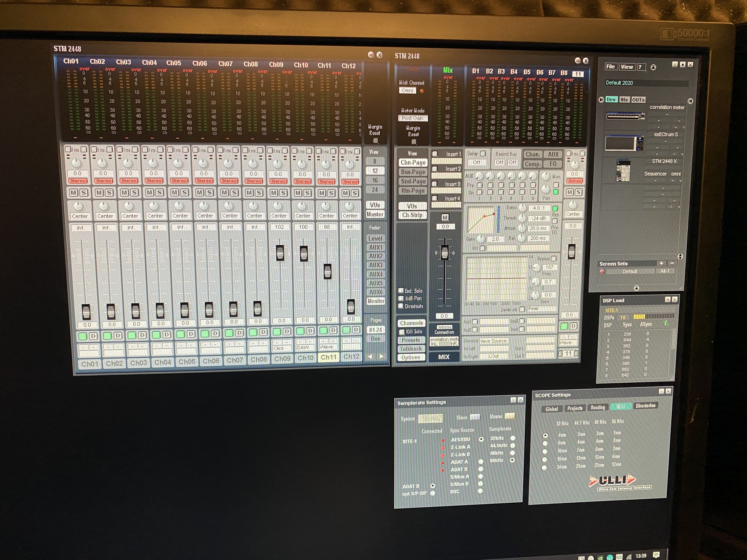Click the rewind arrow beside correlation meter
This screenshot has height=560, width=747.
tap(690, 101)
